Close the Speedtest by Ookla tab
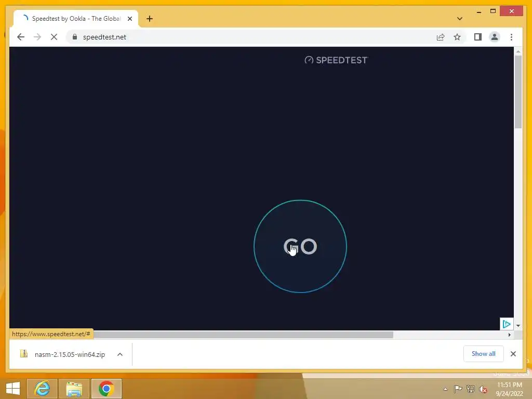 [x=129, y=19]
